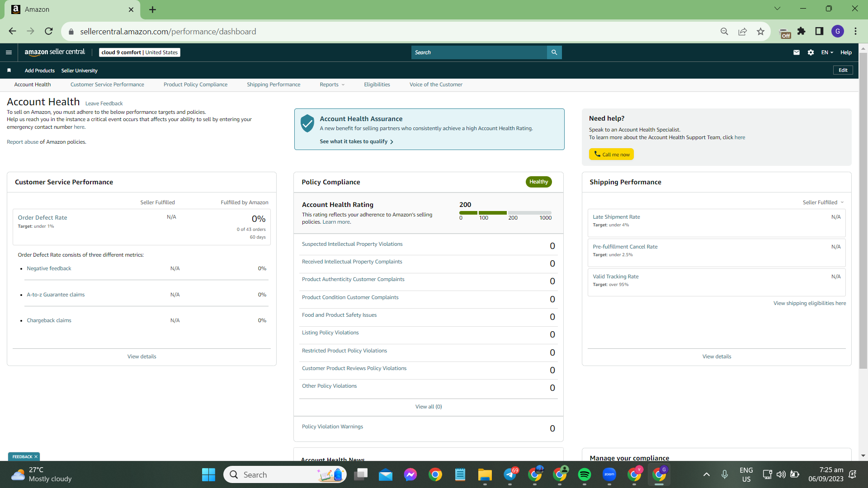Open the Windows Start menu
The height and width of the screenshot is (488, 868).
[x=208, y=474]
